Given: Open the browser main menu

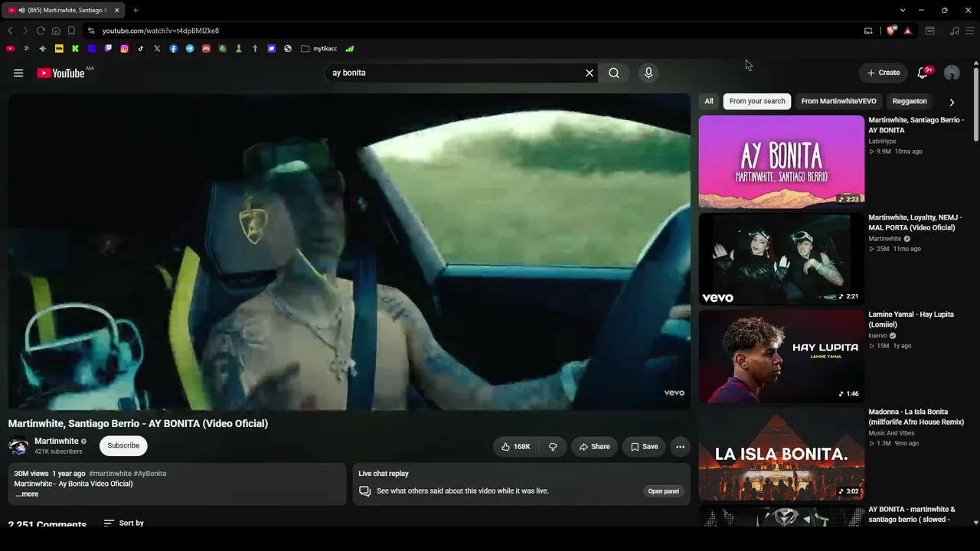Looking at the screenshot, I should coord(970,31).
